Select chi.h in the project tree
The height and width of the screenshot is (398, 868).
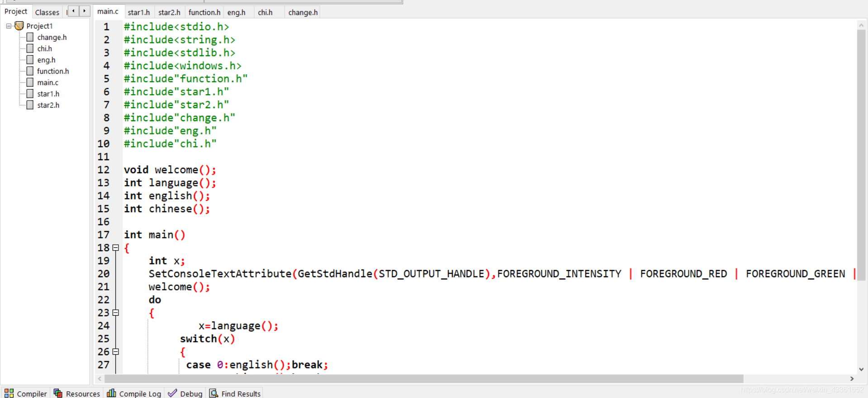tap(45, 48)
